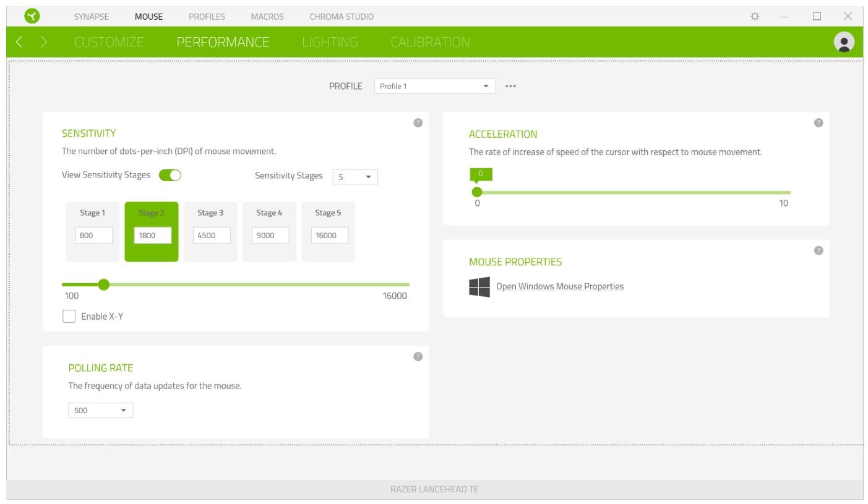Select the Stage 3 card
868x504 pixels.
tap(210, 232)
